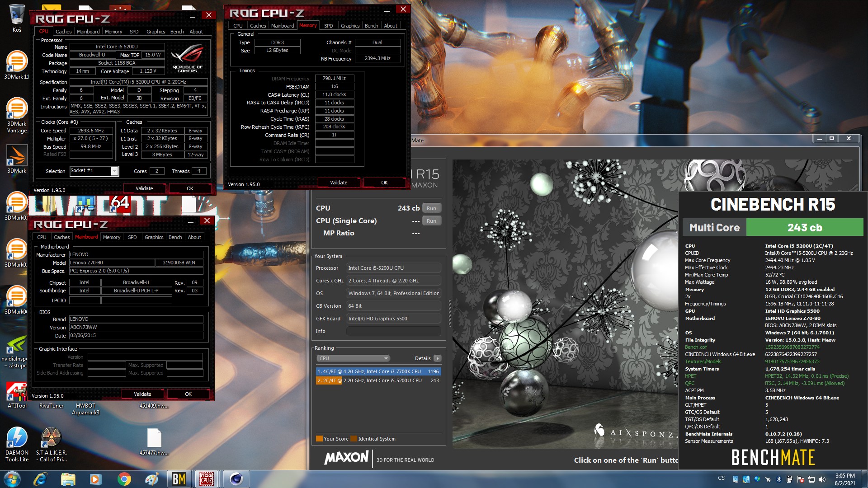Click the Bench.cof link in BenchMate panel
Screen dimensions: 868x488
click(696, 347)
